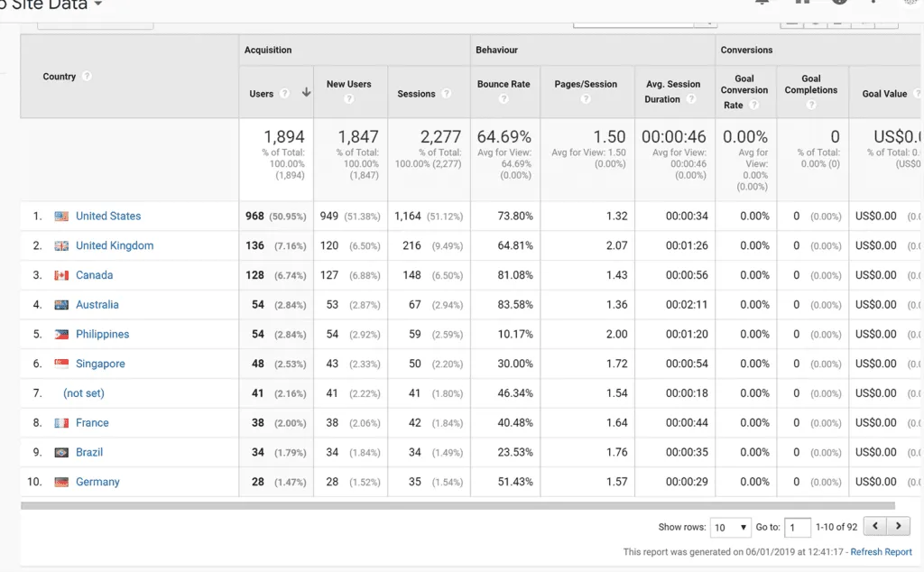
Task: Open help icon under New Users header
Action: click(349, 98)
